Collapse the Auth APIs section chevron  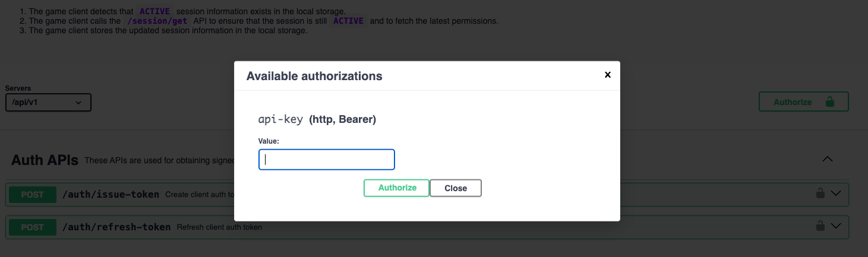(827, 159)
